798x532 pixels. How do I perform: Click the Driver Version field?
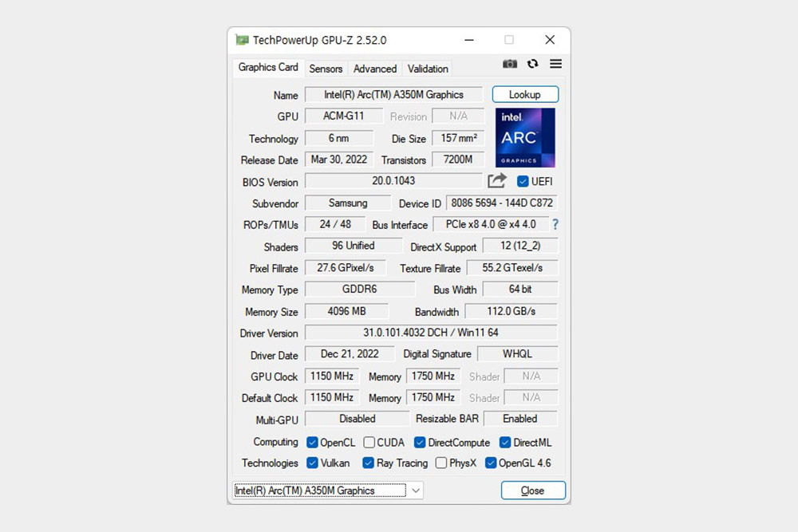coord(431,333)
